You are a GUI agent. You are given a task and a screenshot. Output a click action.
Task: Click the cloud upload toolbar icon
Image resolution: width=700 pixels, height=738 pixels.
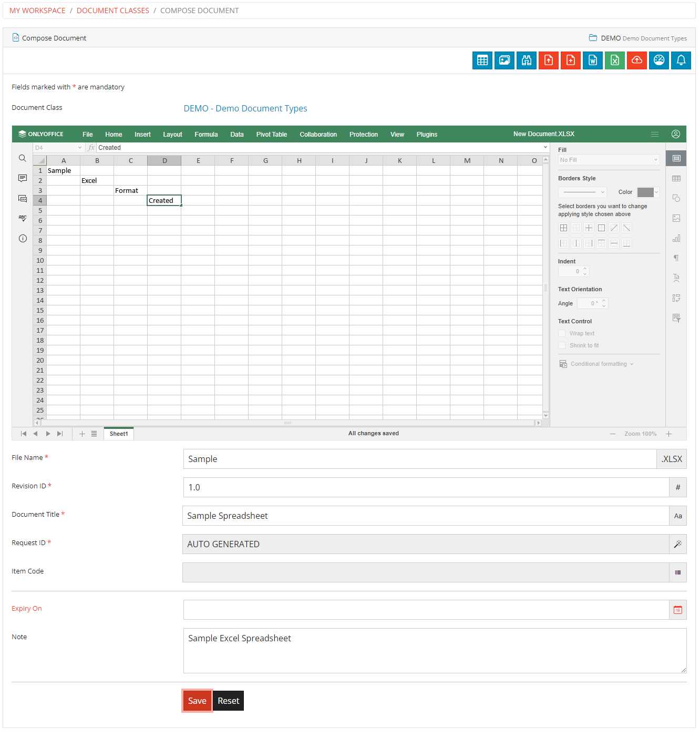click(637, 60)
